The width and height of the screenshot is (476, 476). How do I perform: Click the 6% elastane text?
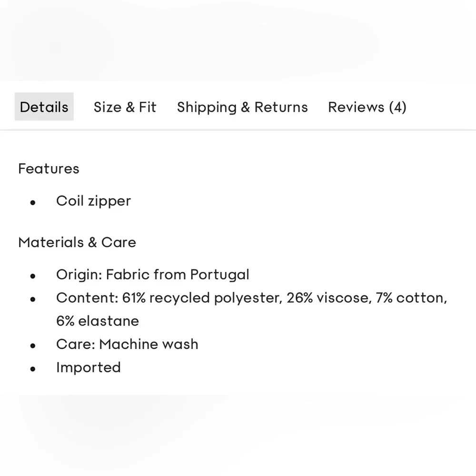tap(98, 321)
